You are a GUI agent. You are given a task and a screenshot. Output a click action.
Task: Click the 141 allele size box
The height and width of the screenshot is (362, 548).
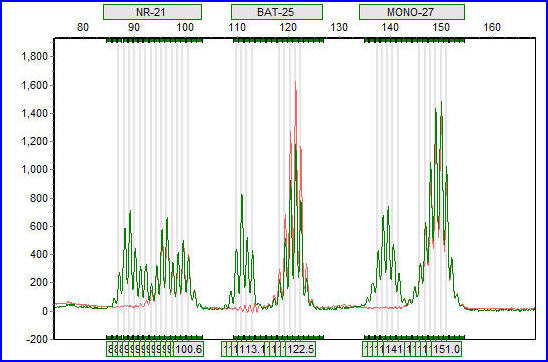click(x=394, y=349)
